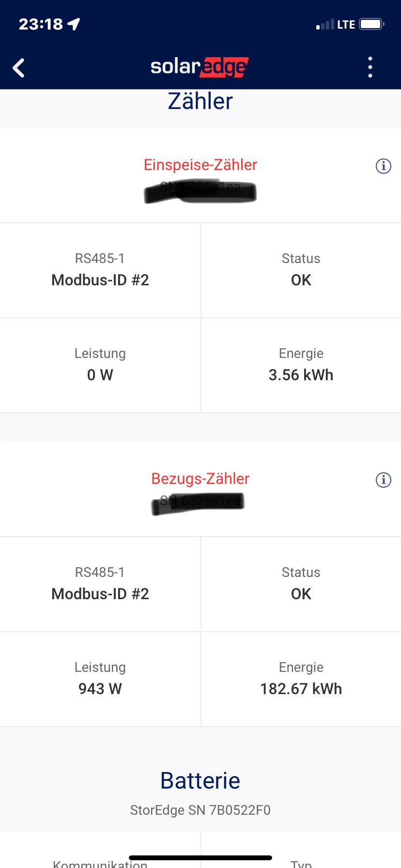Select the Bezugs-Zähler title
This screenshot has width=401, height=868.
(x=200, y=479)
